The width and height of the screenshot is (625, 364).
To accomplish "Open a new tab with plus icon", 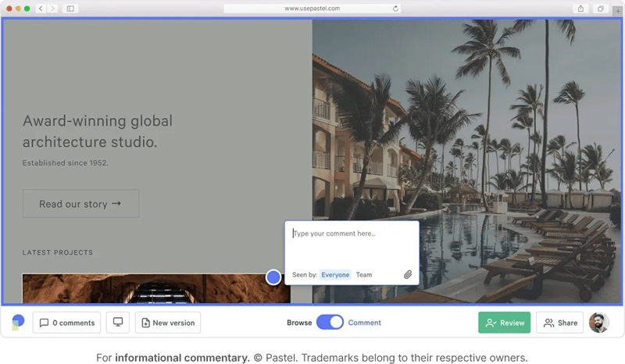I will (618, 11).
